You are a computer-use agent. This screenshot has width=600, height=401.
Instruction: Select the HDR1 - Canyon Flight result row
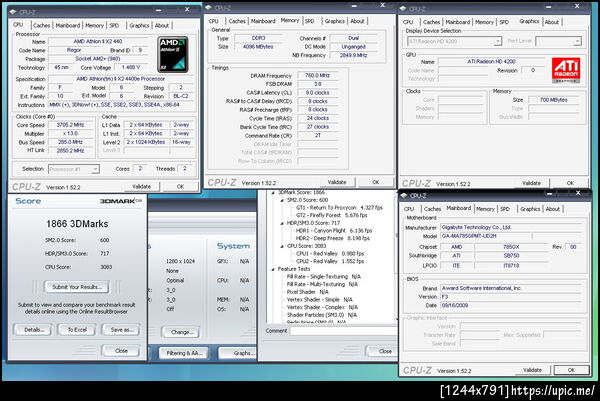pyautogui.click(x=334, y=231)
